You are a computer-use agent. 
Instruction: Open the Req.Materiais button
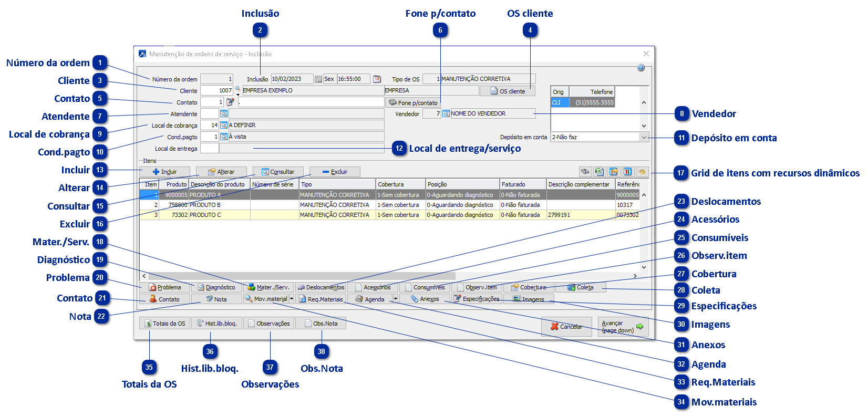point(321,299)
